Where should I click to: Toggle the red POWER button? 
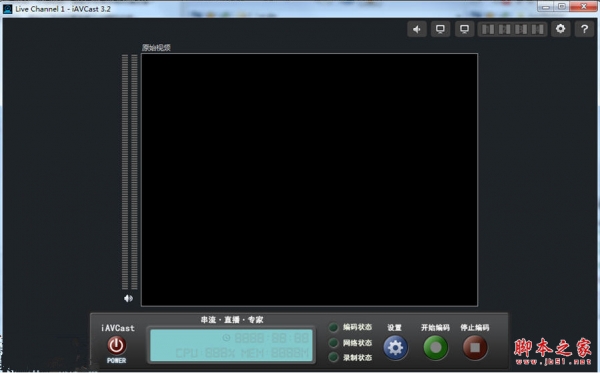[x=116, y=345]
